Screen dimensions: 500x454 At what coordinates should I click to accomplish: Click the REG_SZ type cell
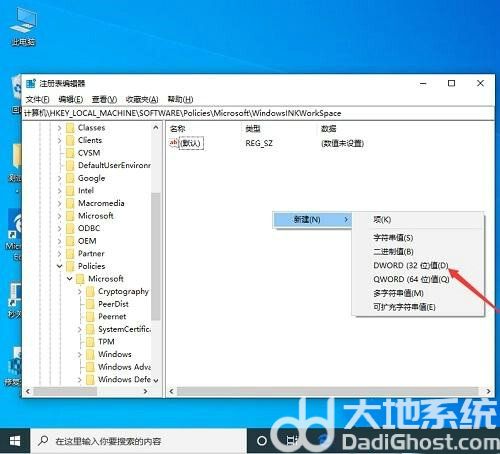(259, 143)
